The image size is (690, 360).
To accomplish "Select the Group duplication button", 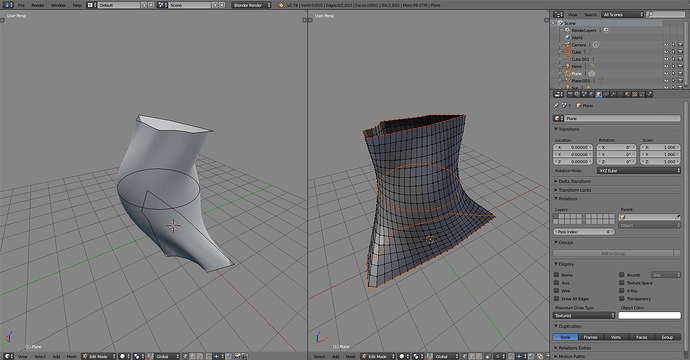I will coord(667,337).
